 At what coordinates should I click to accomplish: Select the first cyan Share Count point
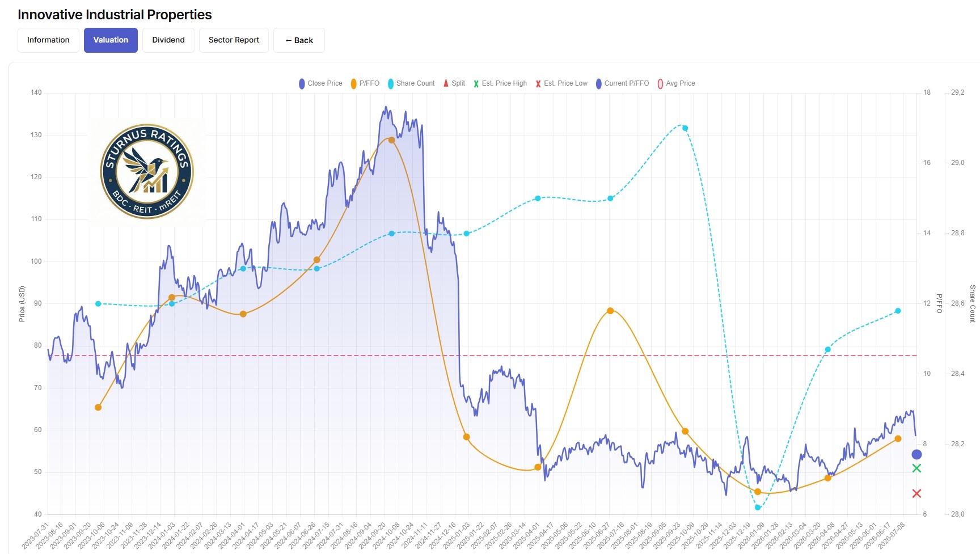pos(98,304)
